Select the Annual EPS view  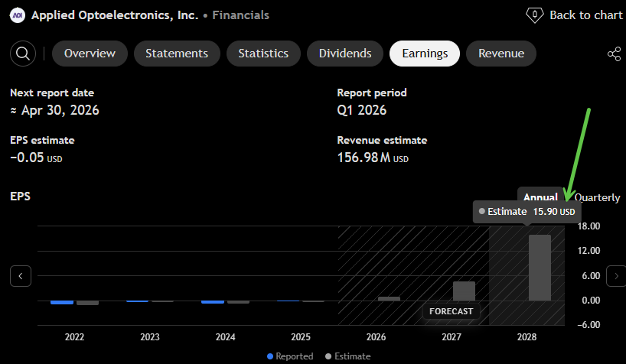coord(540,197)
